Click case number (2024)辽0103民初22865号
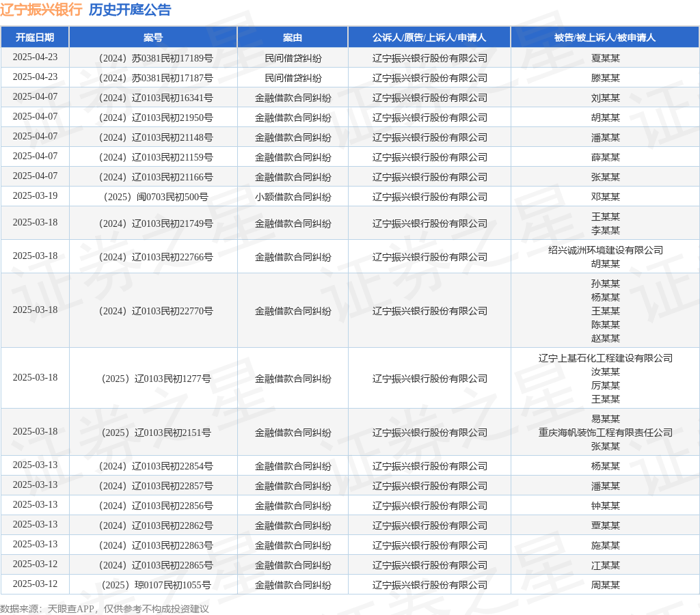Image resolution: width=700 pixels, height=615 pixels. [156, 566]
